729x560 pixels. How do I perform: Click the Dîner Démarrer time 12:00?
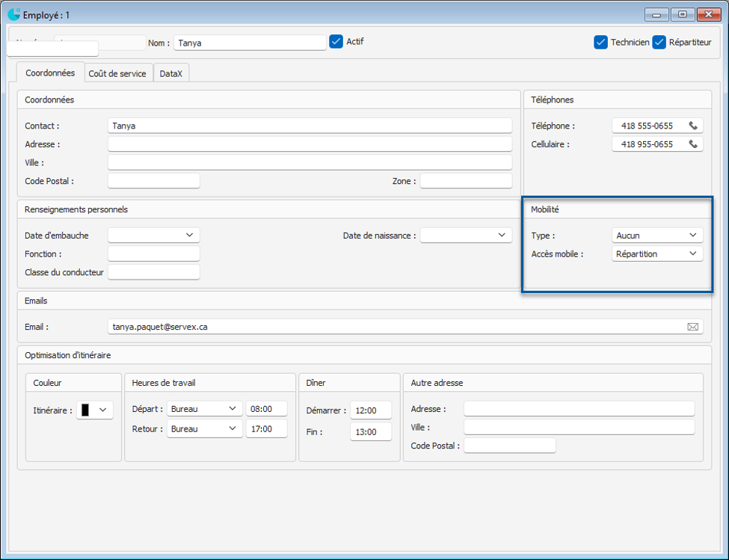(x=371, y=410)
